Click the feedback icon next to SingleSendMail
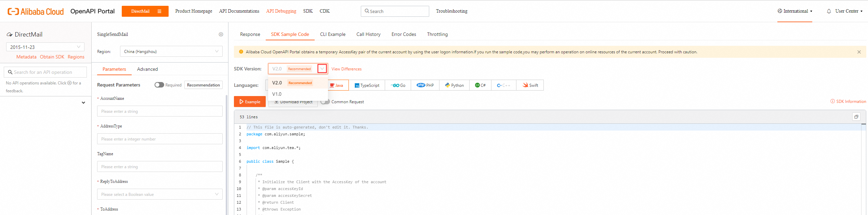868x215 pixels. 221,35
